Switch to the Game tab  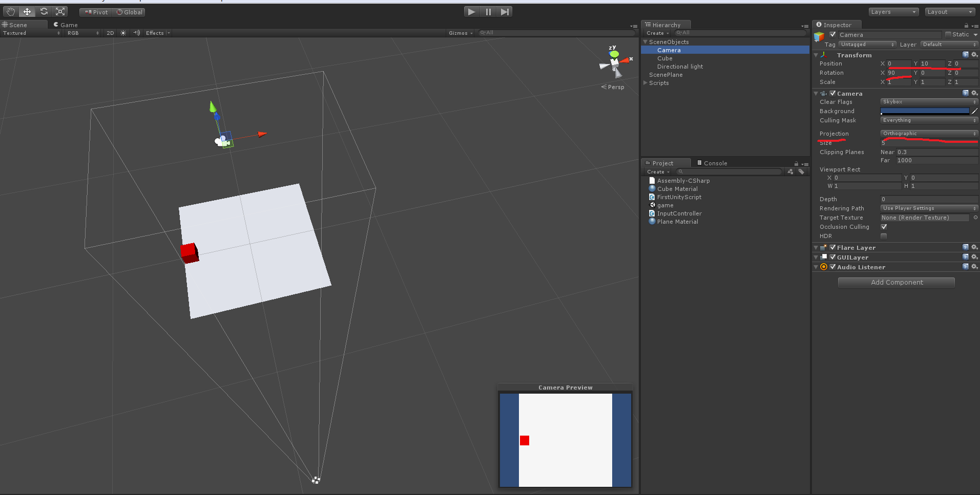click(66, 25)
